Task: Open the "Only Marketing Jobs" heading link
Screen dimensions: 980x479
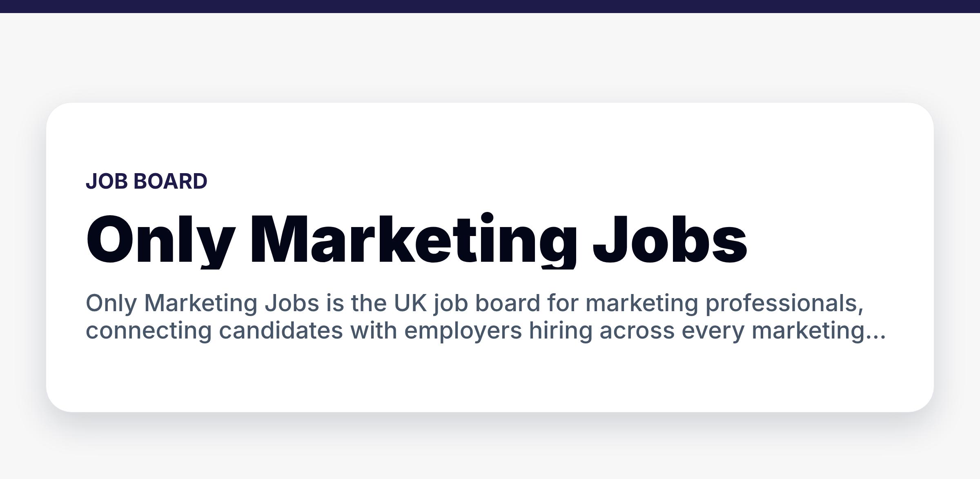Action: coord(416,240)
